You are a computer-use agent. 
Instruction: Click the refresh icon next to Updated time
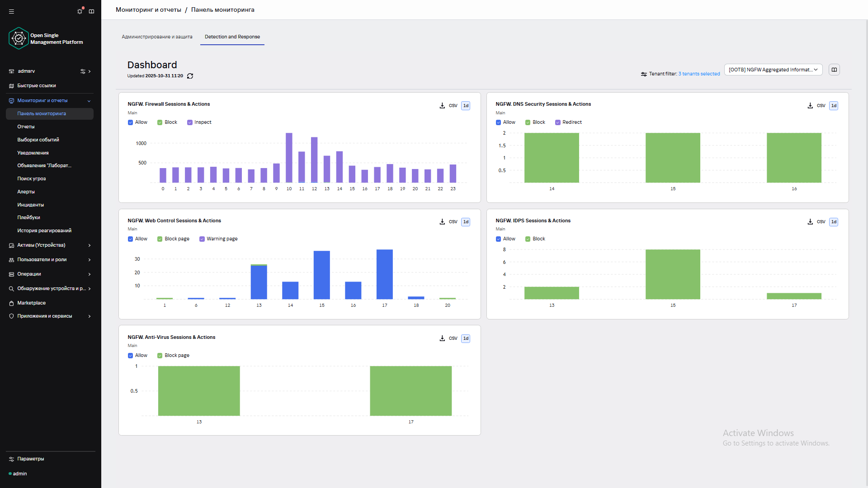pos(190,76)
